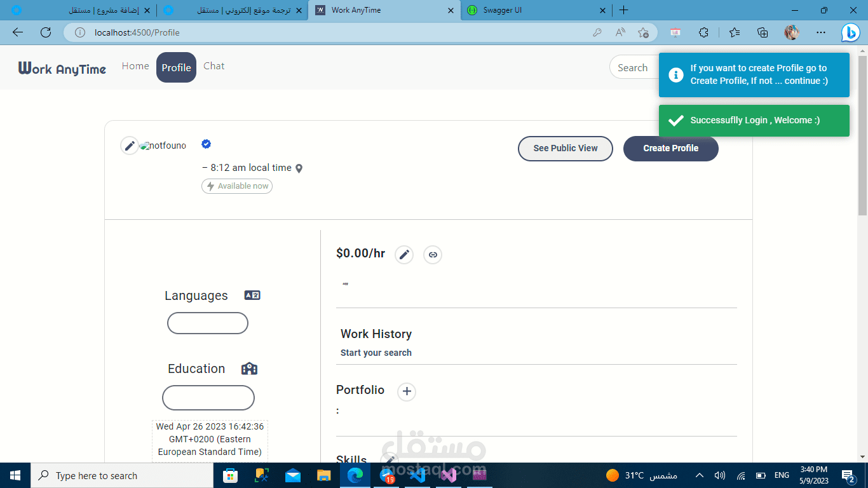The image size is (868, 488).
Task: Click the checkmark icon in the green notification
Action: [x=675, y=120]
